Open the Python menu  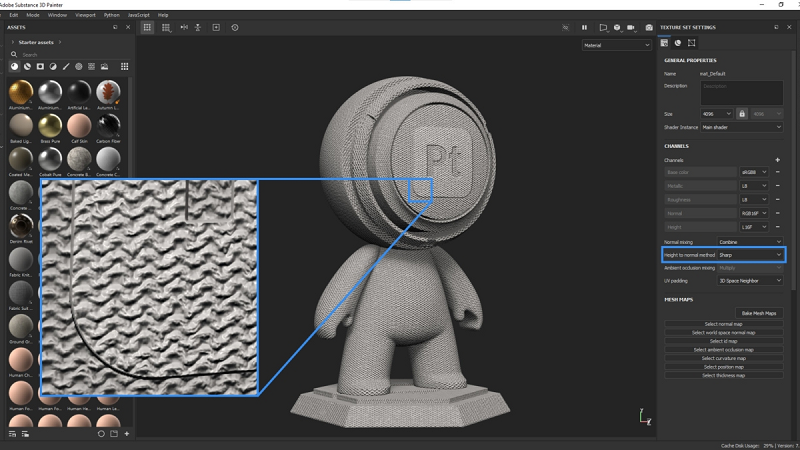(x=110, y=15)
